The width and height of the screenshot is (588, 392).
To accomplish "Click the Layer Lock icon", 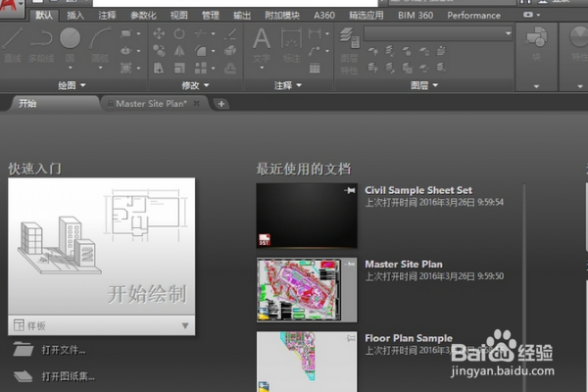I will 423,51.
